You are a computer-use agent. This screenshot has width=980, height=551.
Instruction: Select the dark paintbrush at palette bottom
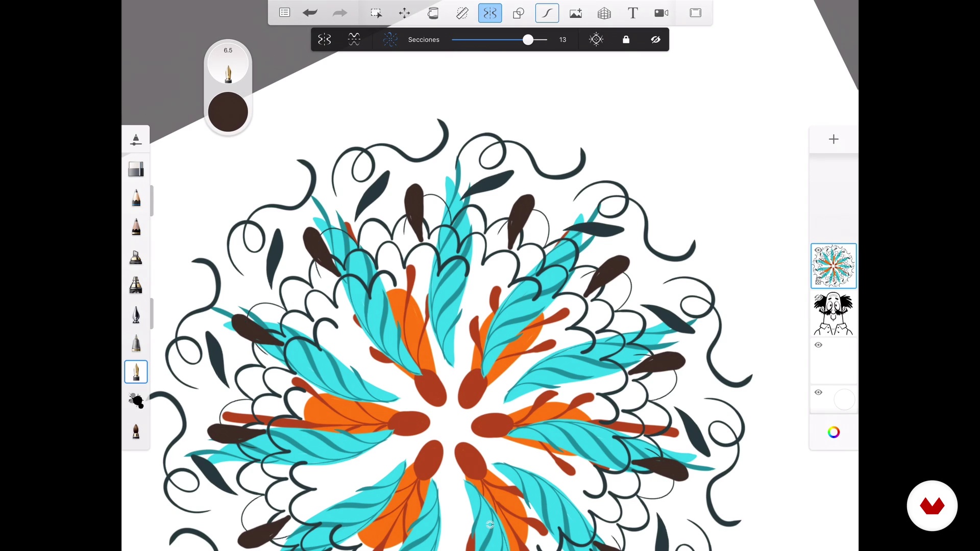(x=136, y=432)
